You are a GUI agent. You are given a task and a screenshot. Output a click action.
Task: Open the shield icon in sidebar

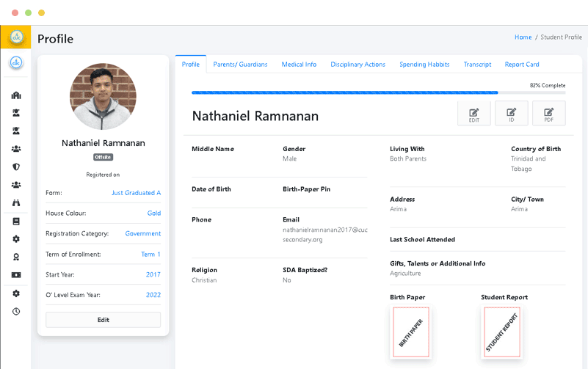click(16, 167)
